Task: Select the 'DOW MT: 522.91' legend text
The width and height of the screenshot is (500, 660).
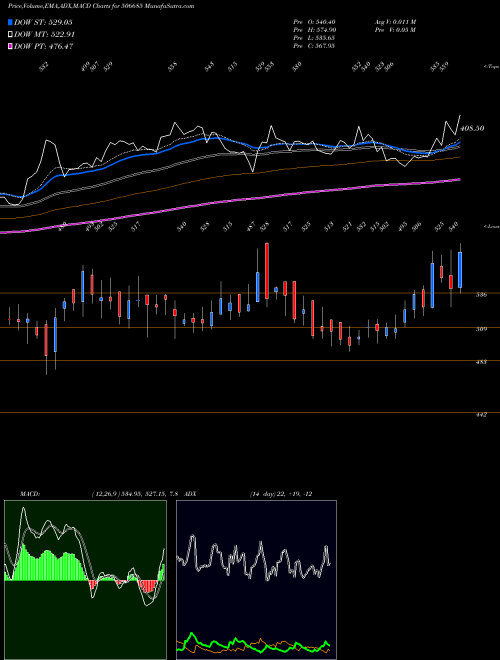Action: (x=44, y=35)
